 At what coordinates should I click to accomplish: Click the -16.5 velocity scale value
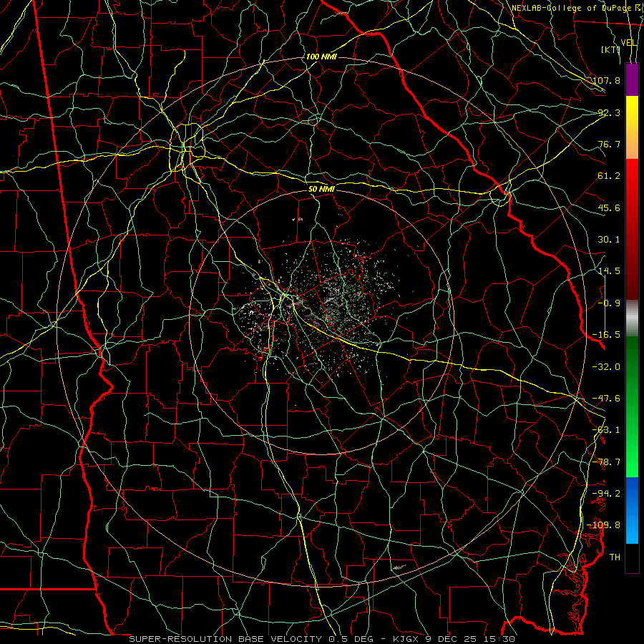click(606, 335)
